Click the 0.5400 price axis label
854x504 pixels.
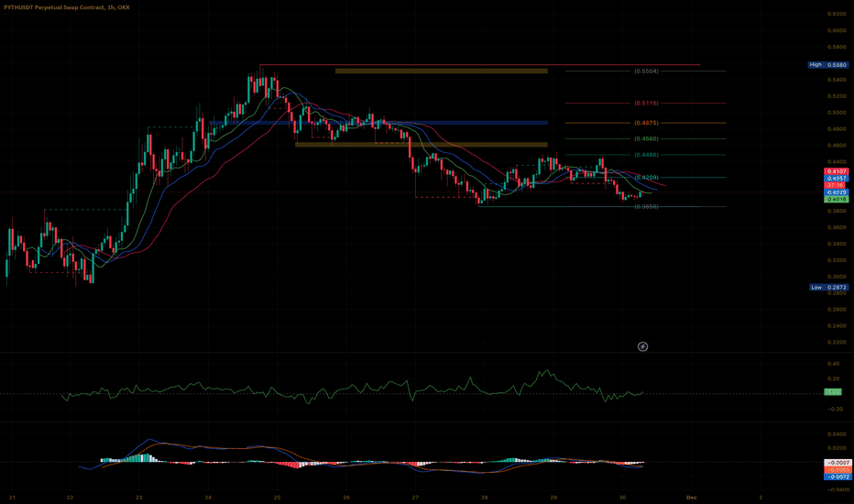click(x=836, y=80)
